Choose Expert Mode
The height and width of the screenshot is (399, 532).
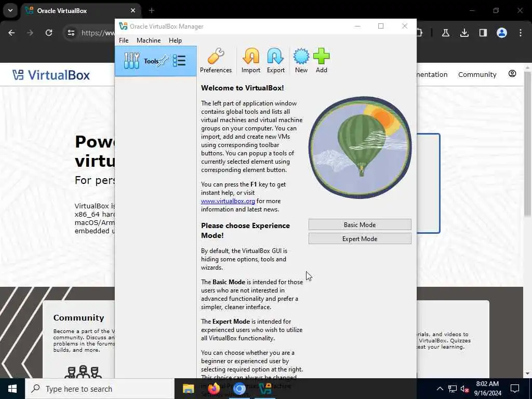click(x=360, y=238)
